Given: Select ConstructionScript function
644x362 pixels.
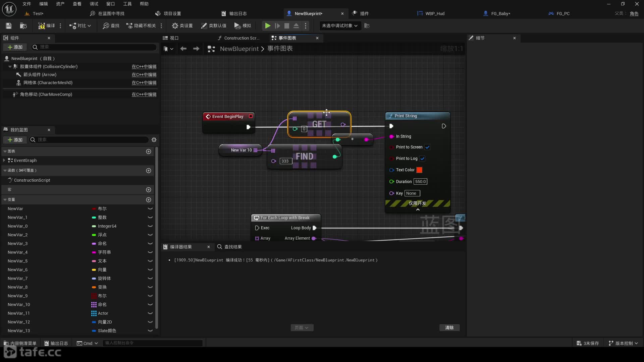Looking at the screenshot, I should 32,180.
